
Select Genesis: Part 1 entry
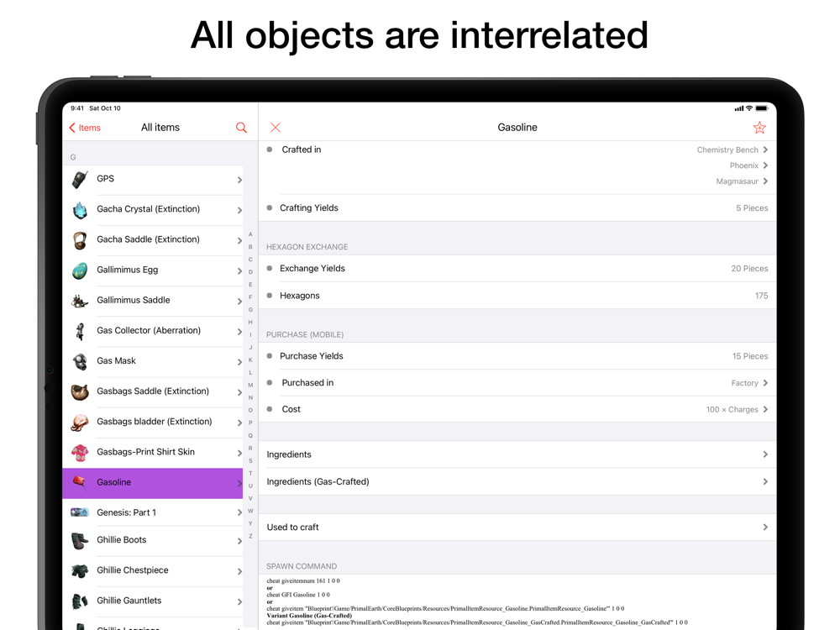[152, 512]
